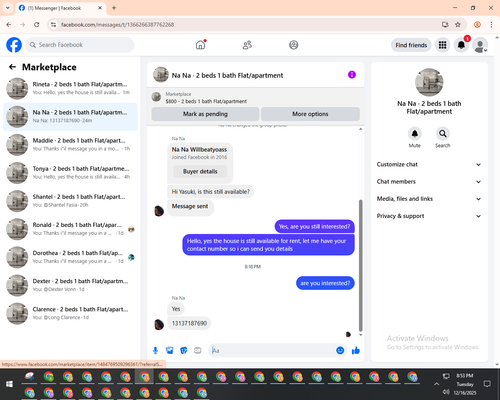The image size is (500, 400).
Task: Expand the Customize chat section
Action: [x=429, y=164]
